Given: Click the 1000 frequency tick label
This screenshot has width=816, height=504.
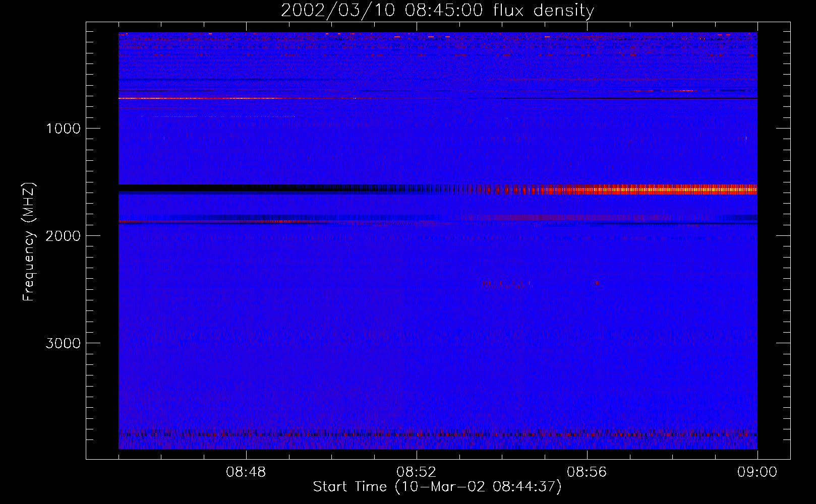Looking at the screenshot, I should pos(63,129).
